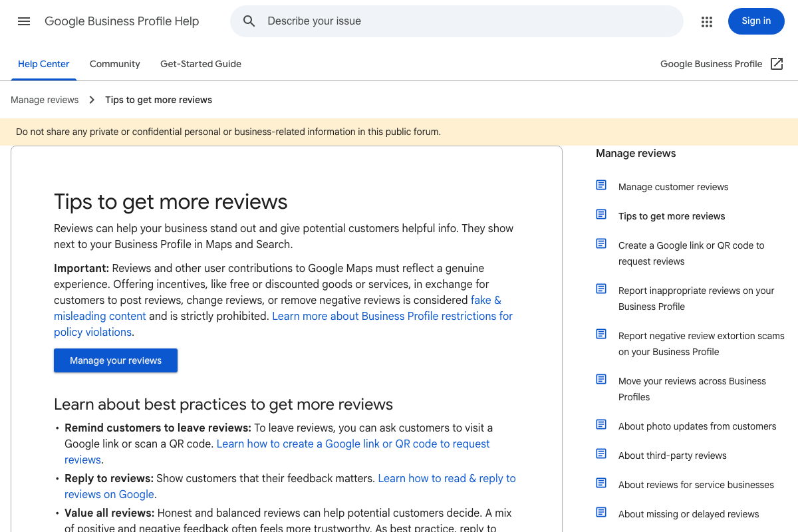Viewport: 798px width, 532px height.
Task: Open Tips to get more reviews sidebar article
Action: [x=672, y=216]
